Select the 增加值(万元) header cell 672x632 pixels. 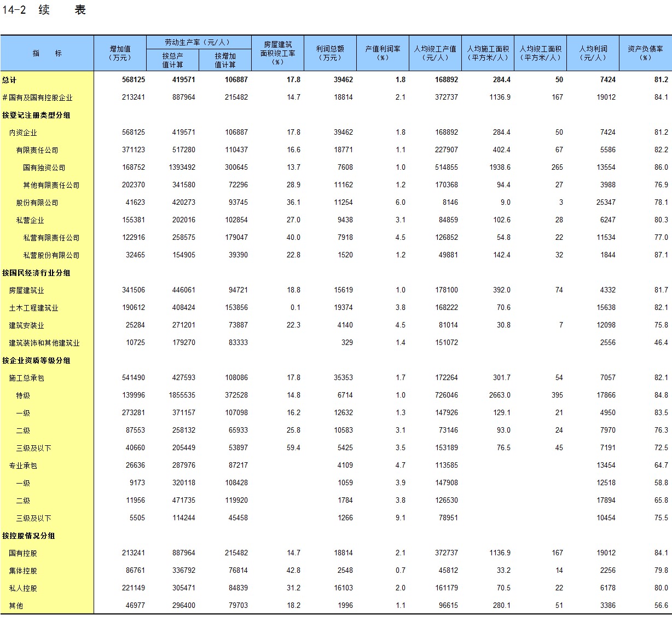tap(120, 53)
